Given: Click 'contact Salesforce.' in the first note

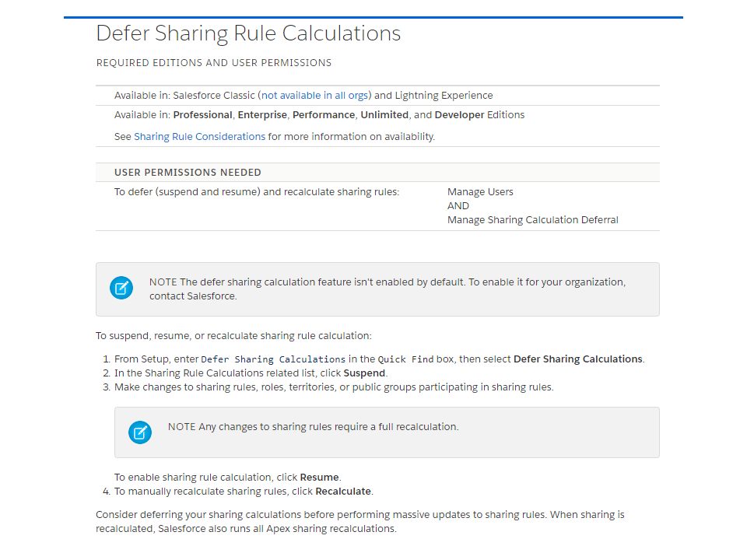Looking at the screenshot, I should (193, 296).
